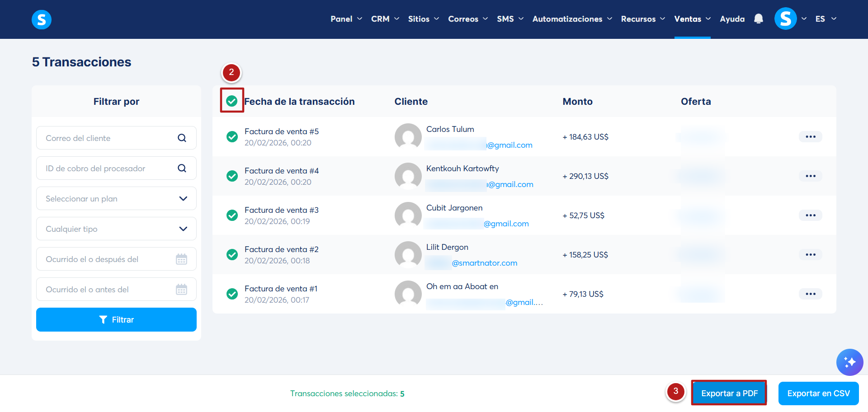Click the Filtrar button
Viewport: 868px width, 412px height.
116,319
